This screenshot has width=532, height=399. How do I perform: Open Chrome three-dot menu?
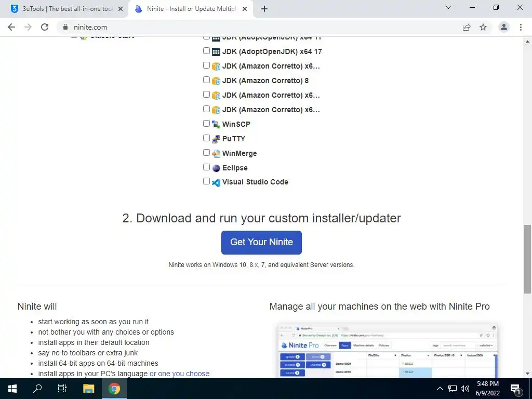pyautogui.click(x=521, y=27)
